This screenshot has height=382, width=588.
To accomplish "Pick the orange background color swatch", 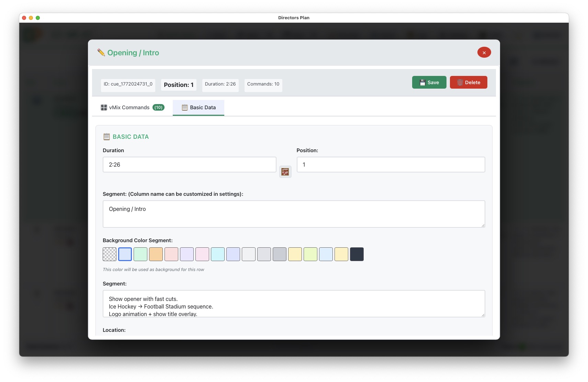I will pyautogui.click(x=156, y=254).
